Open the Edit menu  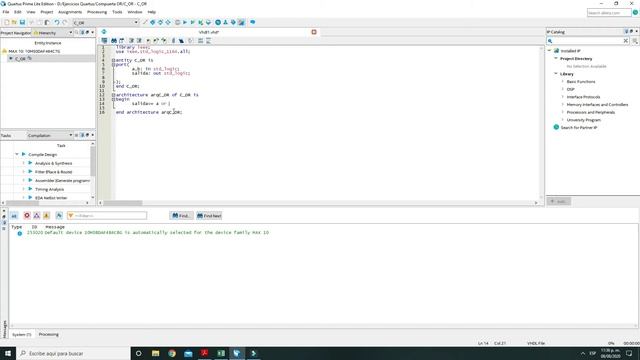click(x=18, y=12)
